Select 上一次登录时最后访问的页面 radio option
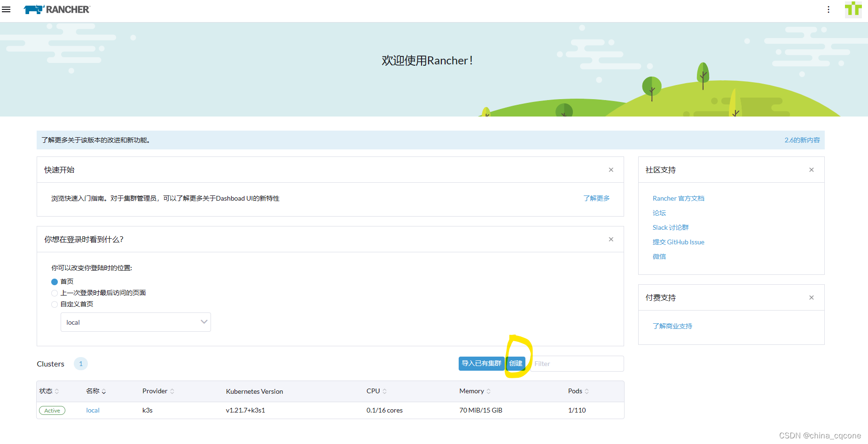 pos(55,293)
